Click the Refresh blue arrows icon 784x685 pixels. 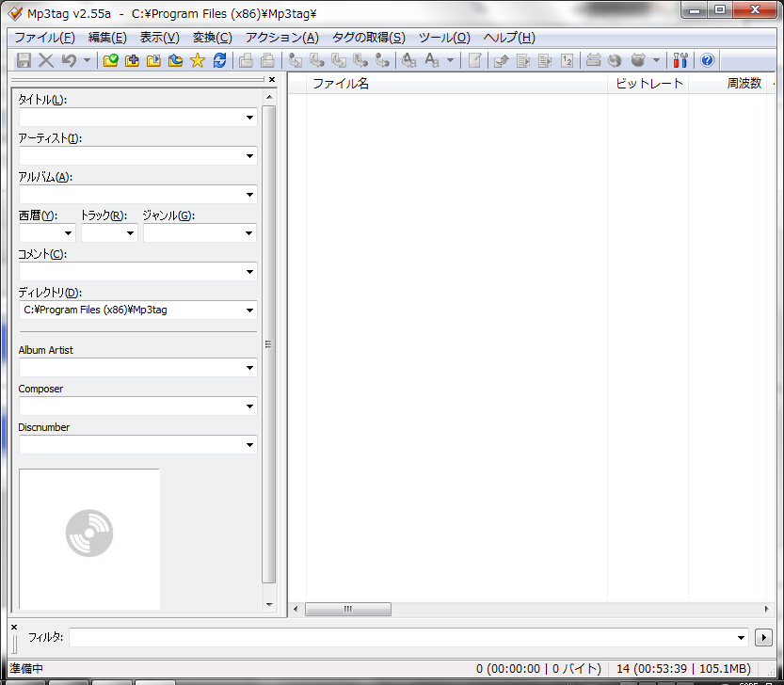tap(219, 60)
